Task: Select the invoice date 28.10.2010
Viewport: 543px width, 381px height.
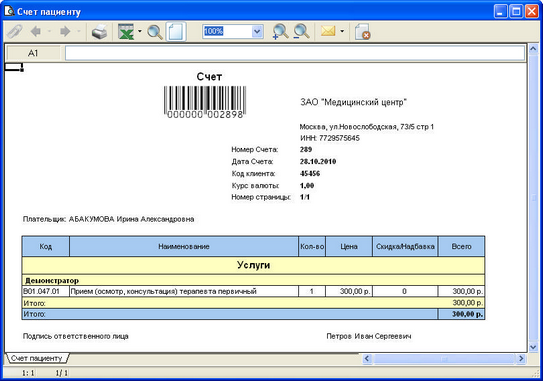Action: (318, 161)
